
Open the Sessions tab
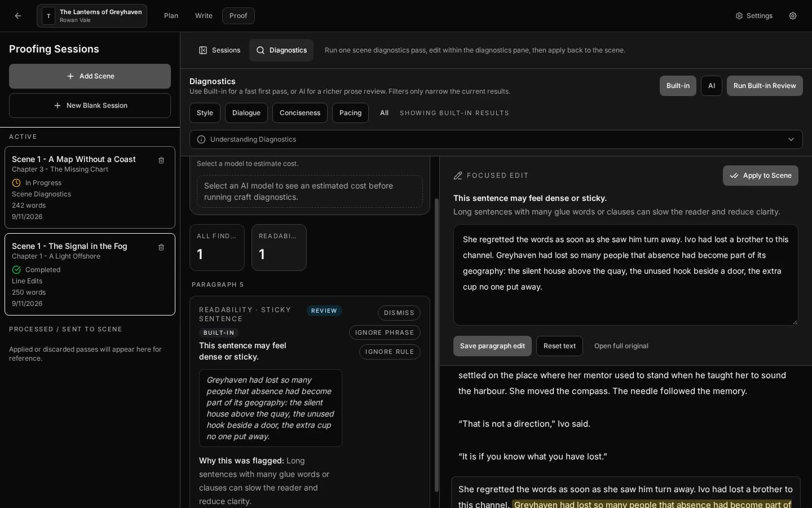(219, 50)
